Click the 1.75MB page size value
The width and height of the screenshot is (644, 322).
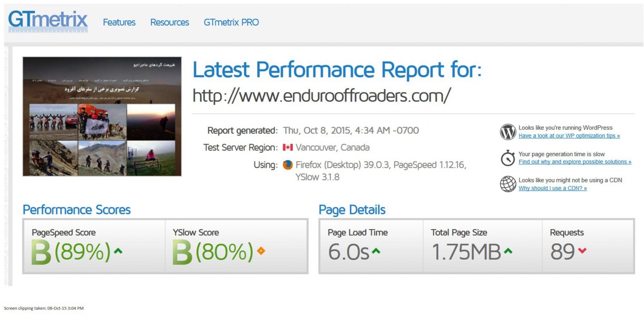click(x=466, y=252)
